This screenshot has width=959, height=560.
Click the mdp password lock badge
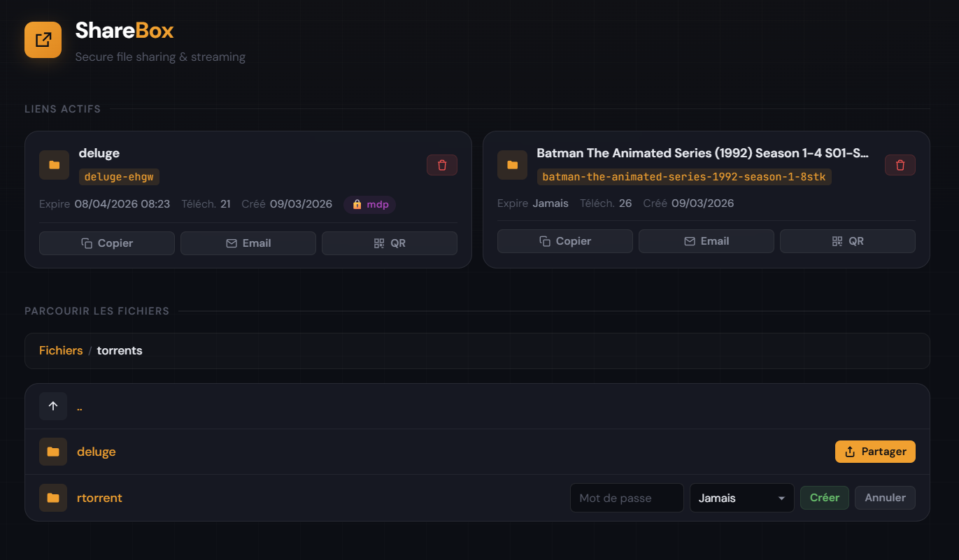(369, 204)
